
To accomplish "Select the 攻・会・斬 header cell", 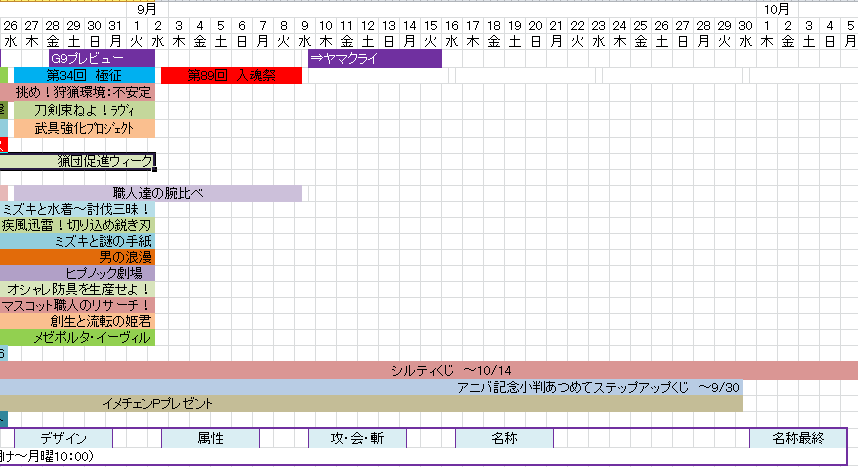I will [357, 439].
